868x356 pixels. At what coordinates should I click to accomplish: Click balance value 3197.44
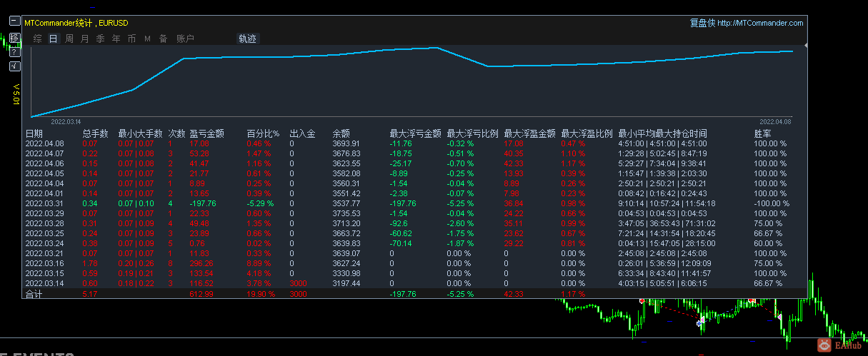click(346, 283)
